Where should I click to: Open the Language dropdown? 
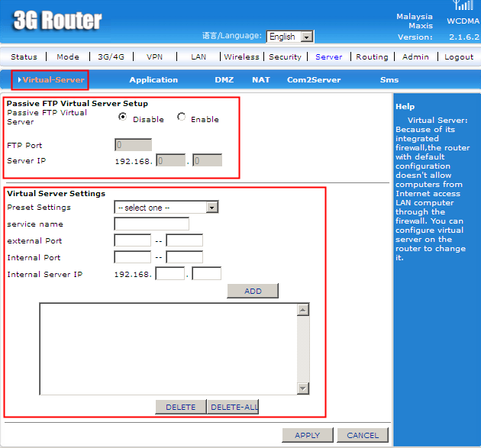tap(290, 37)
